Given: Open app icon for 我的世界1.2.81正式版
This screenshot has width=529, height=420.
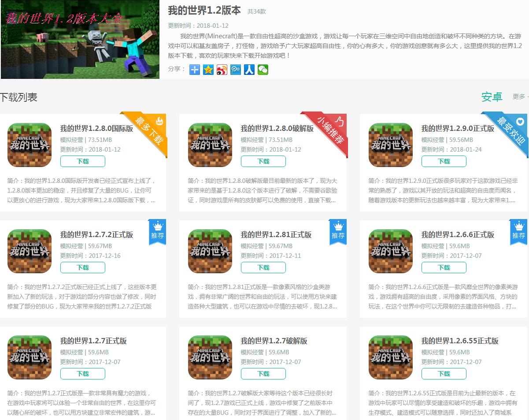Looking at the screenshot, I should [x=210, y=251].
